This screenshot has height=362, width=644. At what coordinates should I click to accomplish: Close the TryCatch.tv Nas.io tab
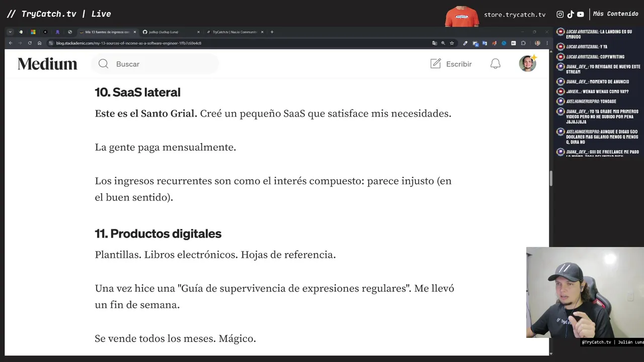(262, 32)
